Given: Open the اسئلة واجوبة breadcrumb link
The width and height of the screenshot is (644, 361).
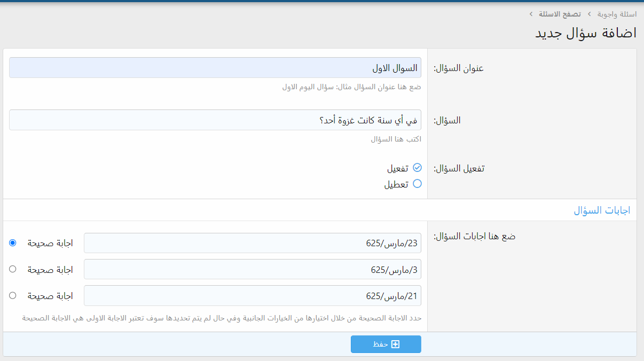Looking at the screenshot, I should click(616, 13).
